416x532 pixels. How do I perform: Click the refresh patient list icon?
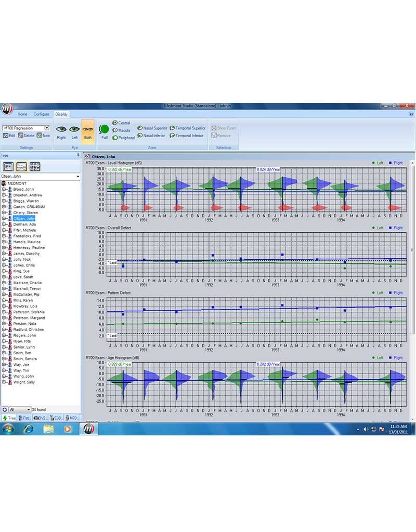coord(4,409)
